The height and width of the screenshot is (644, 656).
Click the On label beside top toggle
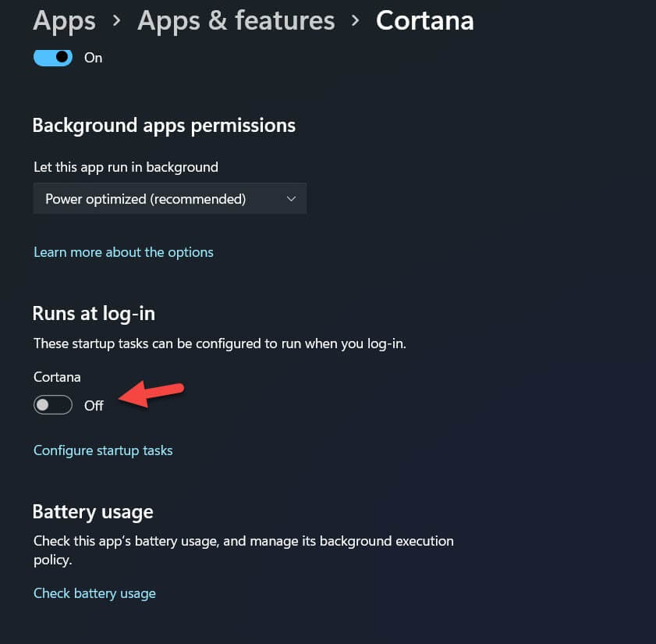click(93, 58)
